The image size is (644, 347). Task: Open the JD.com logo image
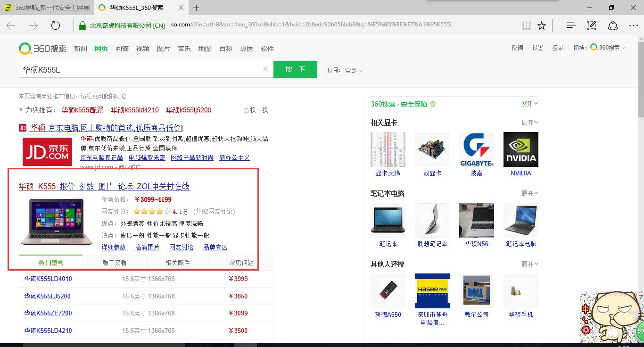tap(47, 151)
